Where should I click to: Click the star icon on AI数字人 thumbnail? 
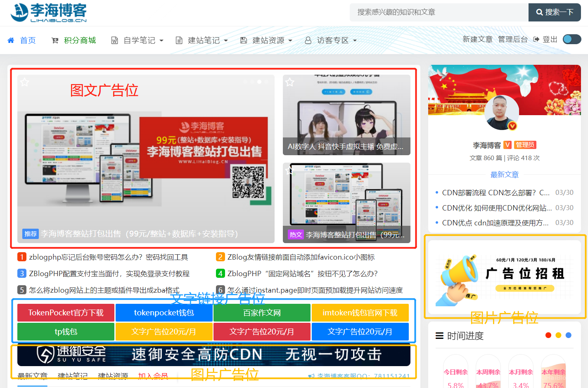pos(290,82)
